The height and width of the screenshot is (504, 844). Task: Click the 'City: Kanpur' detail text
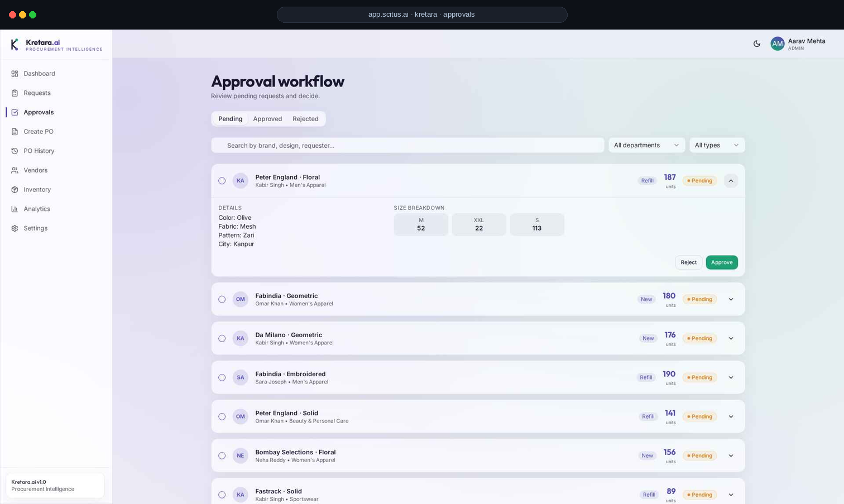(236, 244)
